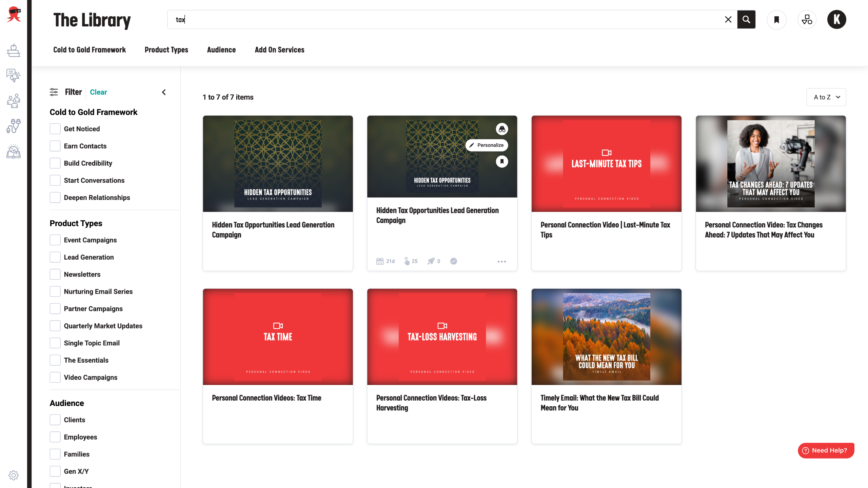Open three-dot menu on campaign card

pos(501,262)
